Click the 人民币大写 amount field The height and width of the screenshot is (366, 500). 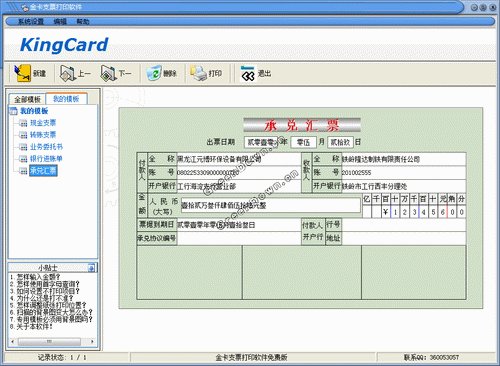click(271, 205)
